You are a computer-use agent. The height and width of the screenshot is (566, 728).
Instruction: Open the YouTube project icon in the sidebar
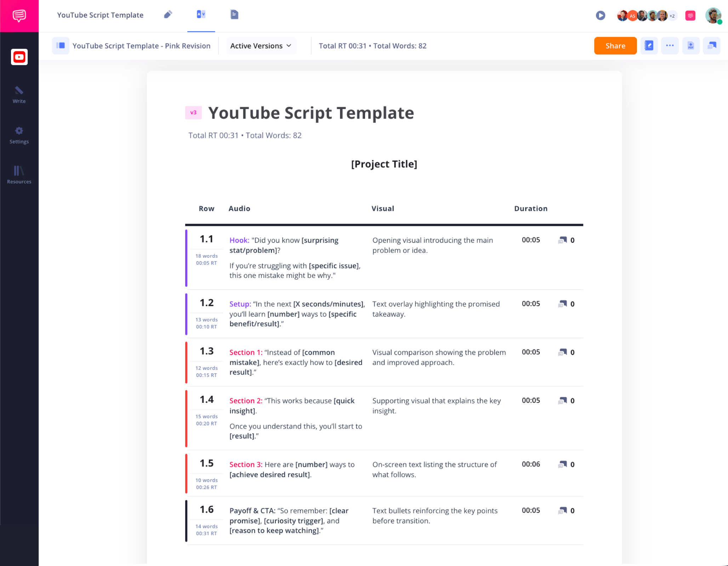tap(19, 57)
